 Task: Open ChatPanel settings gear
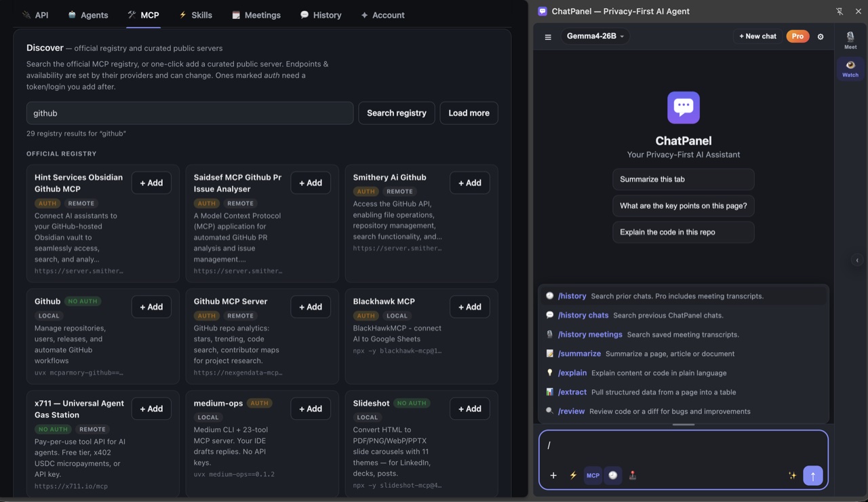(x=821, y=37)
